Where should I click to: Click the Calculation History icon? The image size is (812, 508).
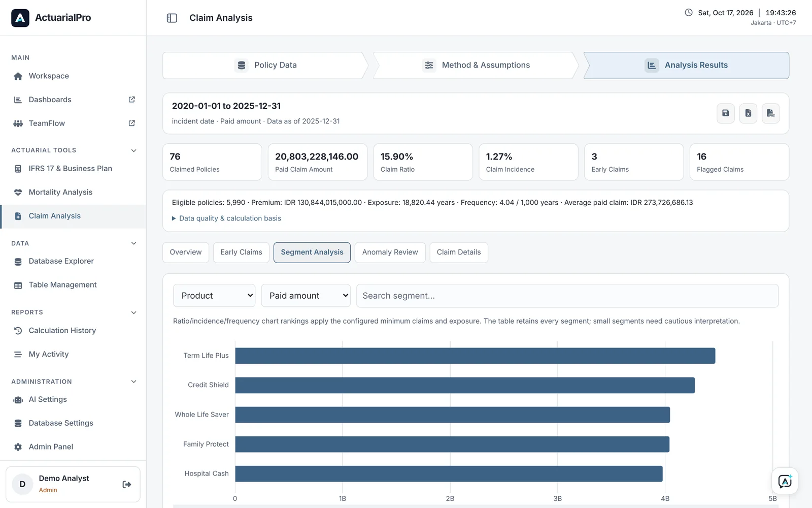(18, 331)
